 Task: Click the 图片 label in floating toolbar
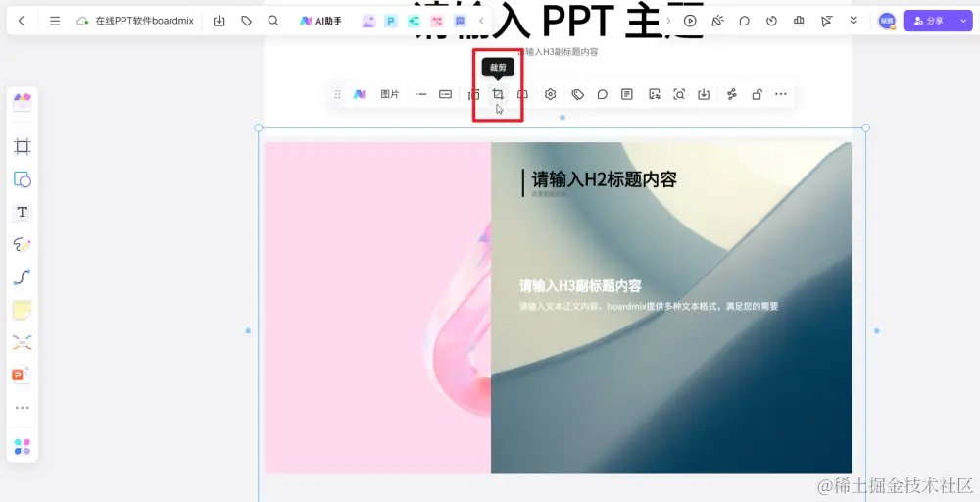tap(390, 94)
